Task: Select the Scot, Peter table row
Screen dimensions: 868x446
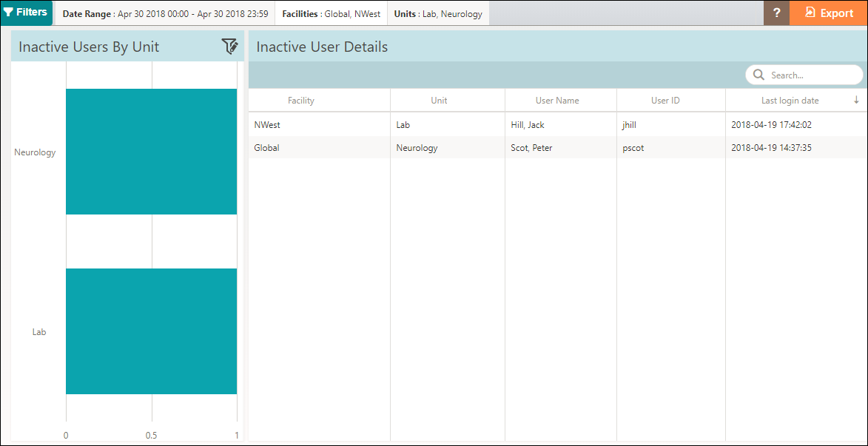Action: pos(531,148)
